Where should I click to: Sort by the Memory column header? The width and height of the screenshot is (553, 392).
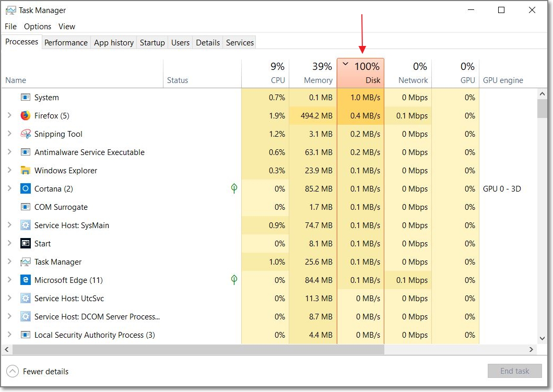point(313,73)
